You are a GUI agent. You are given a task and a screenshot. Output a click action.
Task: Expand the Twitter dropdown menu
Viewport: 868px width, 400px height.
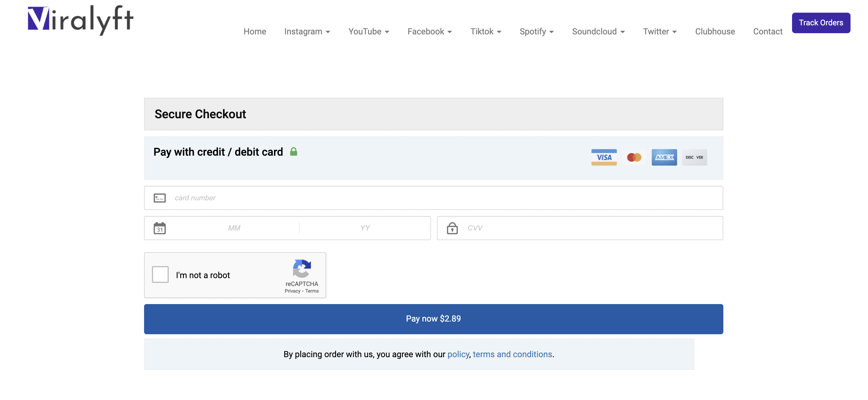point(660,31)
